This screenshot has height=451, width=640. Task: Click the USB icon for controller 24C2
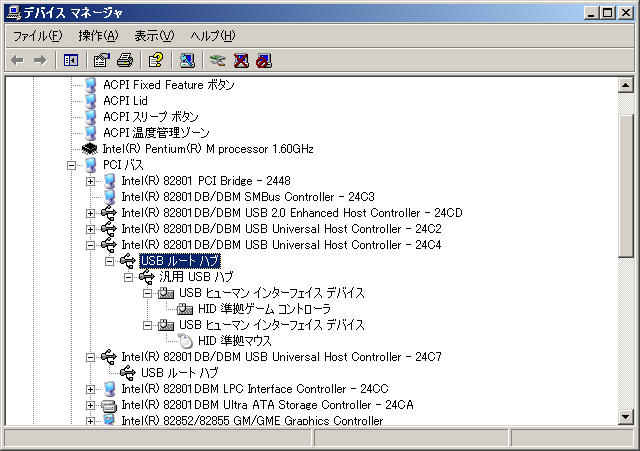109,229
